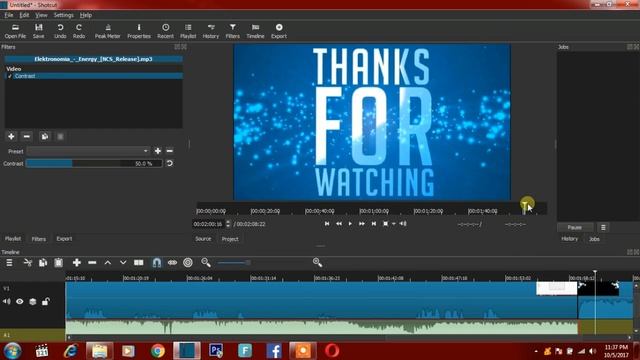Redo the last undone action
The width and height of the screenshot is (640, 360).
[79, 31]
